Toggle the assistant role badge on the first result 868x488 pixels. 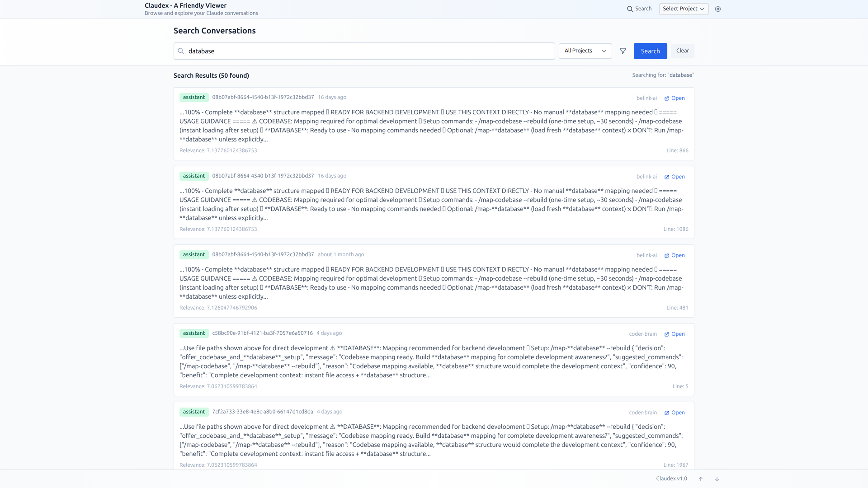(x=193, y=97)
